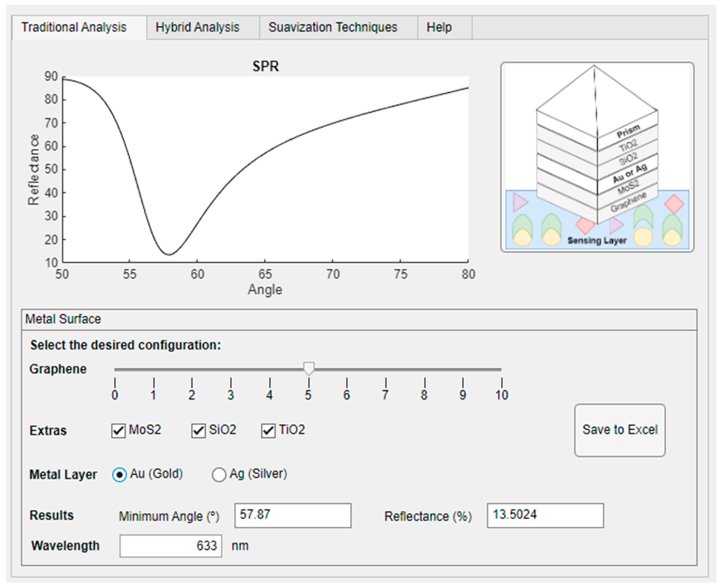Click the Sensing Layer label in diagram
Image resolution: width=721 pixels, height=588 pixels.
click(597, 240)
